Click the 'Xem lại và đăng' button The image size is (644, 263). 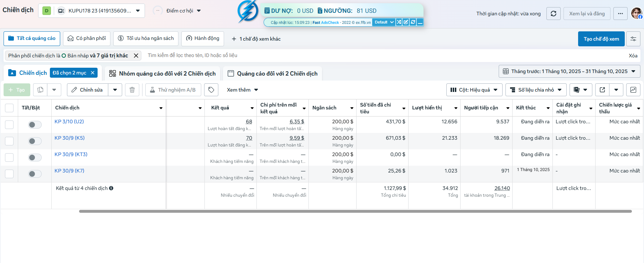[587, 14]
